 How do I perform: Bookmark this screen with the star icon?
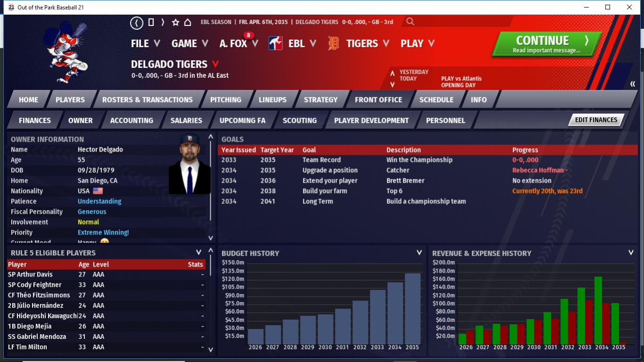click(176, 22)
